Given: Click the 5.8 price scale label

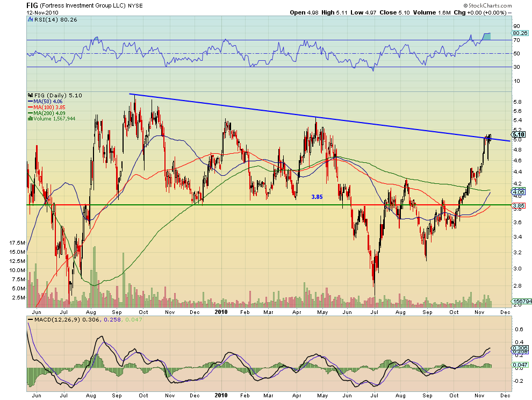Looking at the screenshot, I should click(x=517, y=102).
